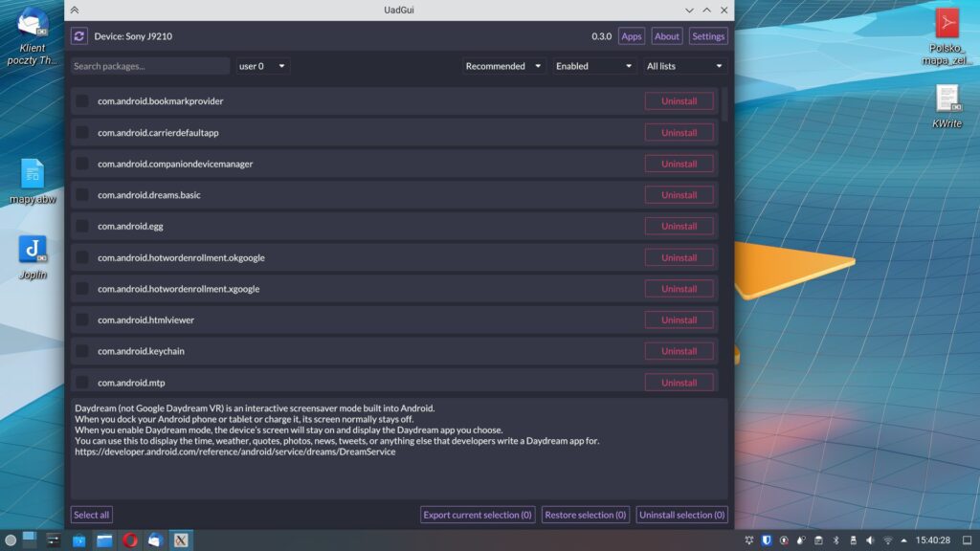Launch Opera browser from taskbar
The image size is (980, 551).
(130, 540)
